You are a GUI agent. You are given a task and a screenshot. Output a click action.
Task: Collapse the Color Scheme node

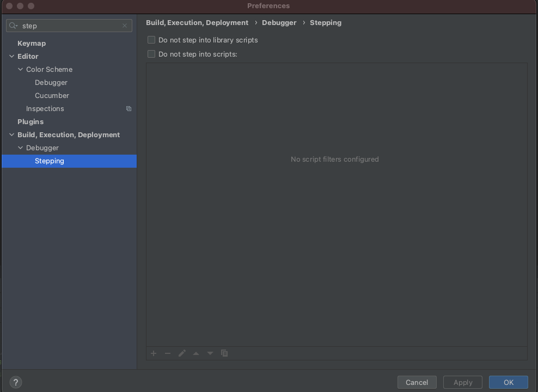click(20, 69)
